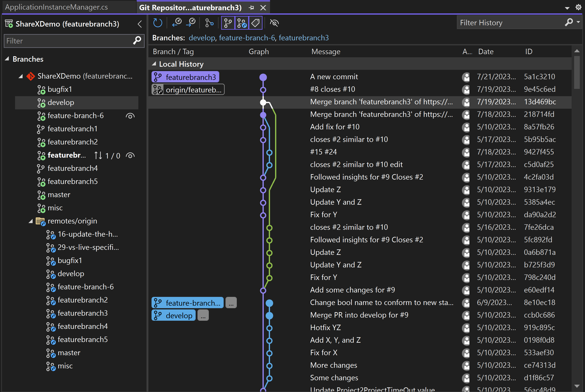
Task: Toggle the Show local branches button
Action: click(x=228, y=23)
